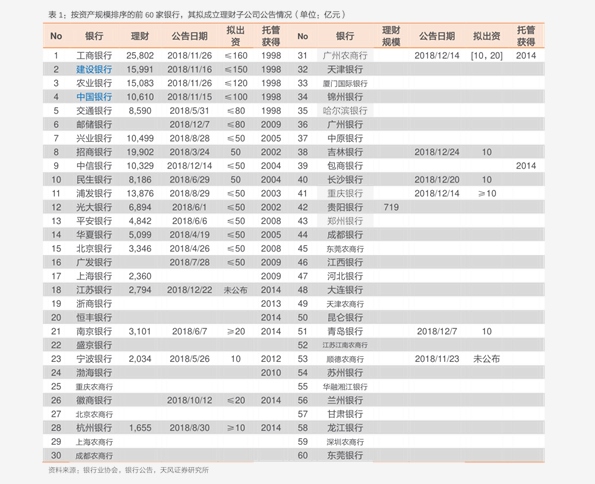Select the 顺德农商行 cell
The width and height of the screenshot is (595, 484).
(345, 359)
